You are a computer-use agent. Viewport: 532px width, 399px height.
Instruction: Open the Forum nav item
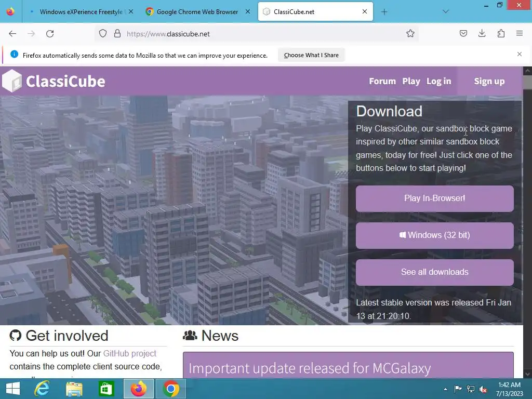pyautogui.click(x=382, y=82)
